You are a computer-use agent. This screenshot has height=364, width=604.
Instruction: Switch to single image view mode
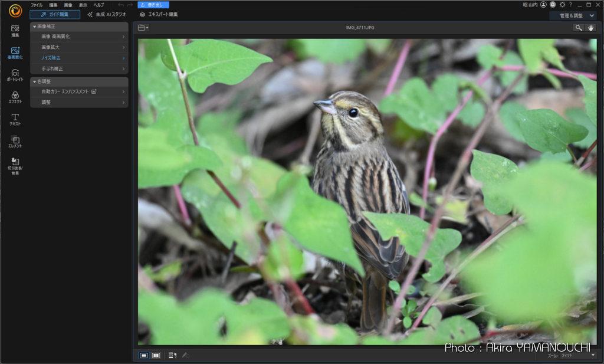[144, 355]
